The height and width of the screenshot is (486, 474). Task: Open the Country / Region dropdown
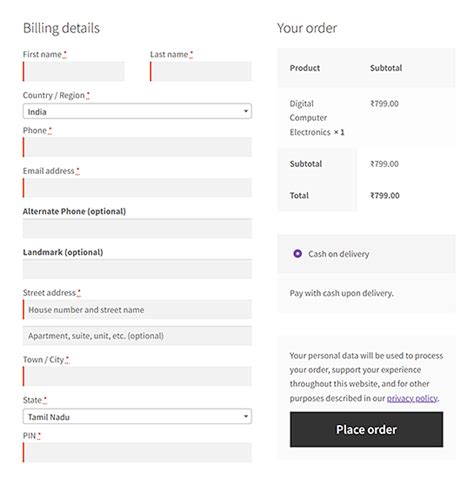tap(137, 111)
